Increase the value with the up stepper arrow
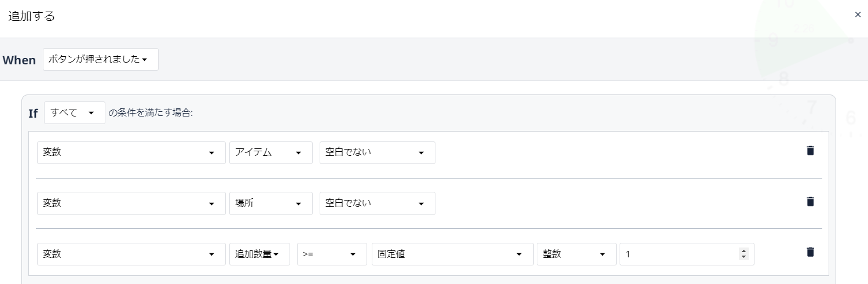 (x=744, y=251)
